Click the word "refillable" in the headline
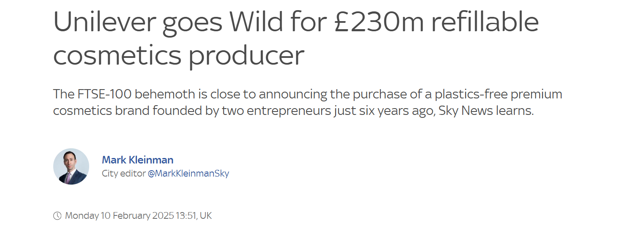 [x=485, y=23]
